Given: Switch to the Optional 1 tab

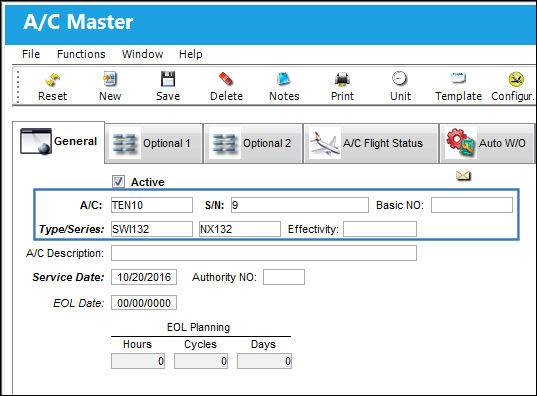Looking at the screenshot, I should pos(154,143).
